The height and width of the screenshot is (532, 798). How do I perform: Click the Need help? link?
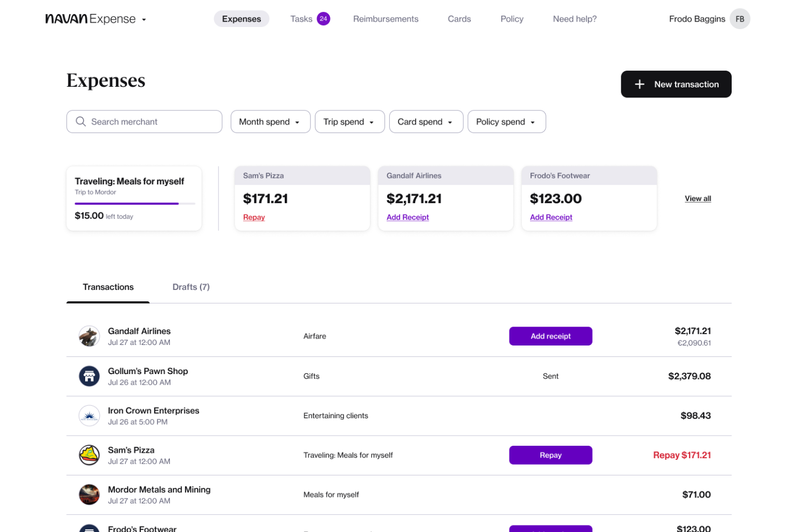[575, 19]
